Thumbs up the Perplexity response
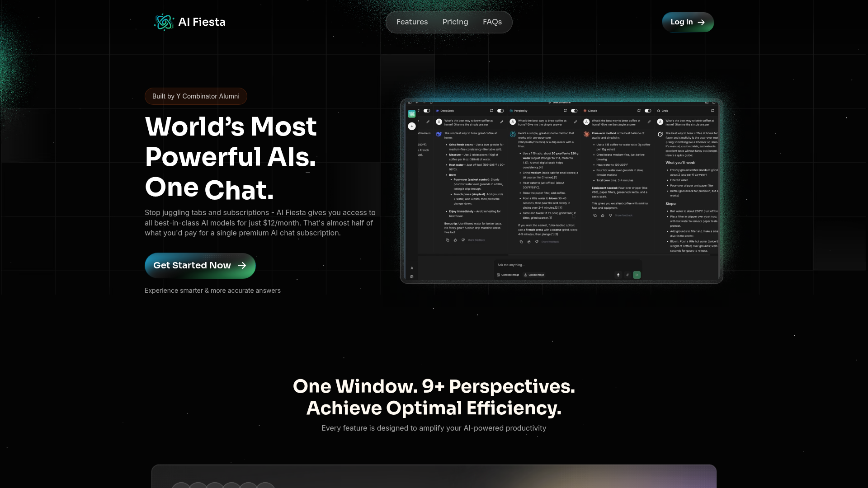The image size is (868, 488). pos(529,242)
